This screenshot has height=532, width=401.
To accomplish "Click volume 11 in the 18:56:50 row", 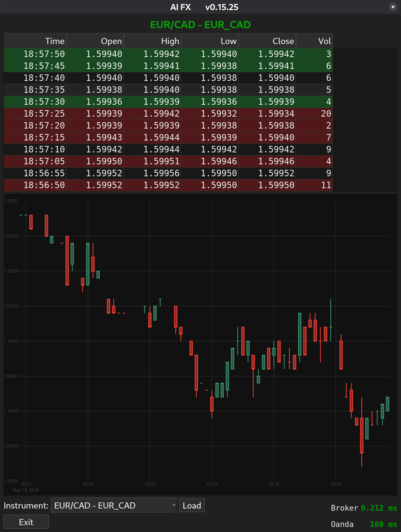I will pos(314,185).
